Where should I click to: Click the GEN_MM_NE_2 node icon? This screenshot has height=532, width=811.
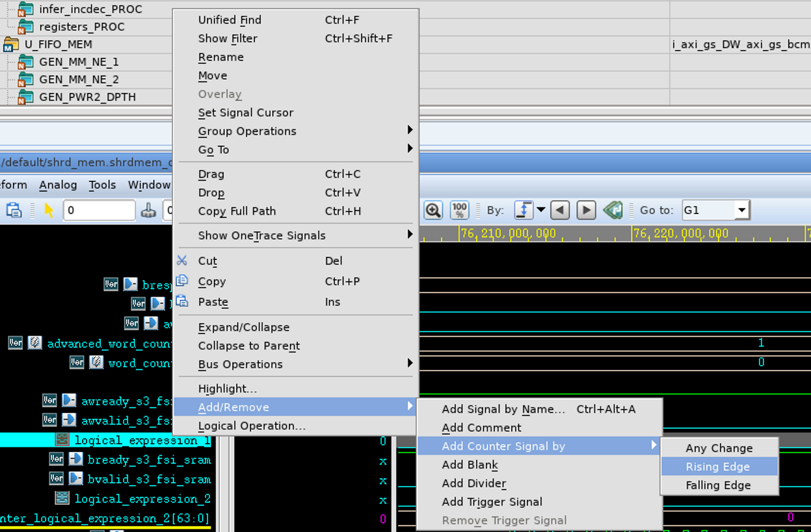point(25,79)
